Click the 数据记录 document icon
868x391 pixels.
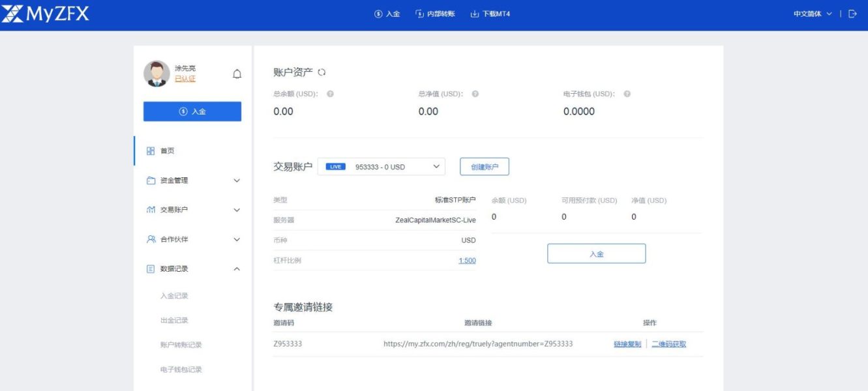coord(151,268)
